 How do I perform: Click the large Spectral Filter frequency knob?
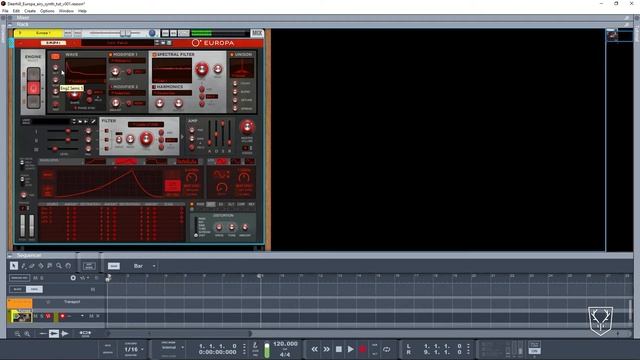pos(201,69)
